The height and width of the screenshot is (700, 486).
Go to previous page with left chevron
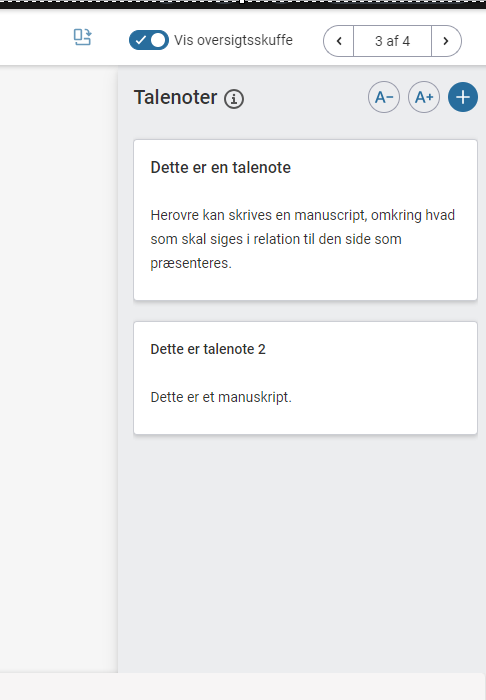coord(339,41)
